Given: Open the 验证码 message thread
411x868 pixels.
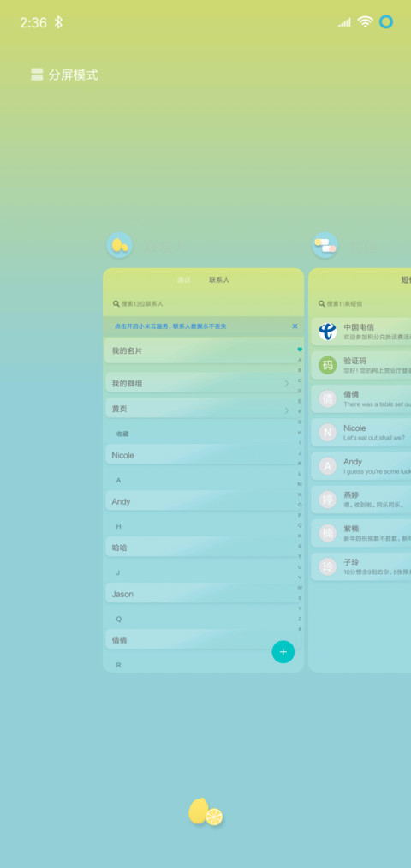Looking at the screenshot, I should pyautogui.click(x=361, y=365).
